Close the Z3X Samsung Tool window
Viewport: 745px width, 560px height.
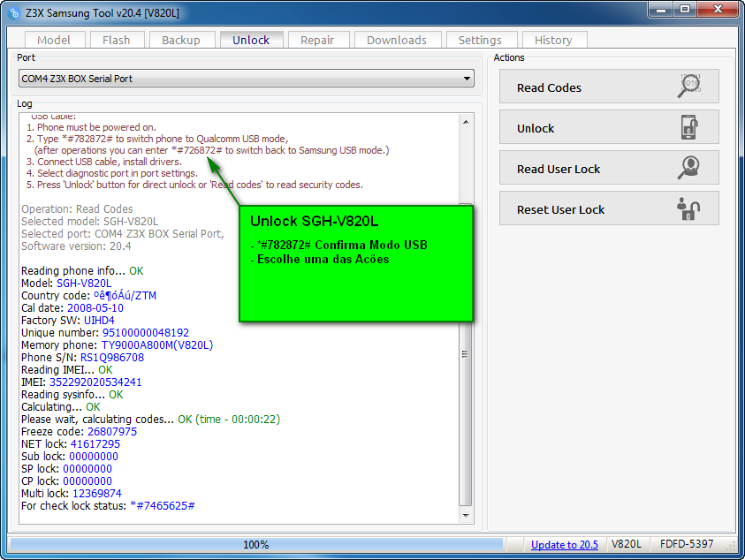tap(718, 9)
